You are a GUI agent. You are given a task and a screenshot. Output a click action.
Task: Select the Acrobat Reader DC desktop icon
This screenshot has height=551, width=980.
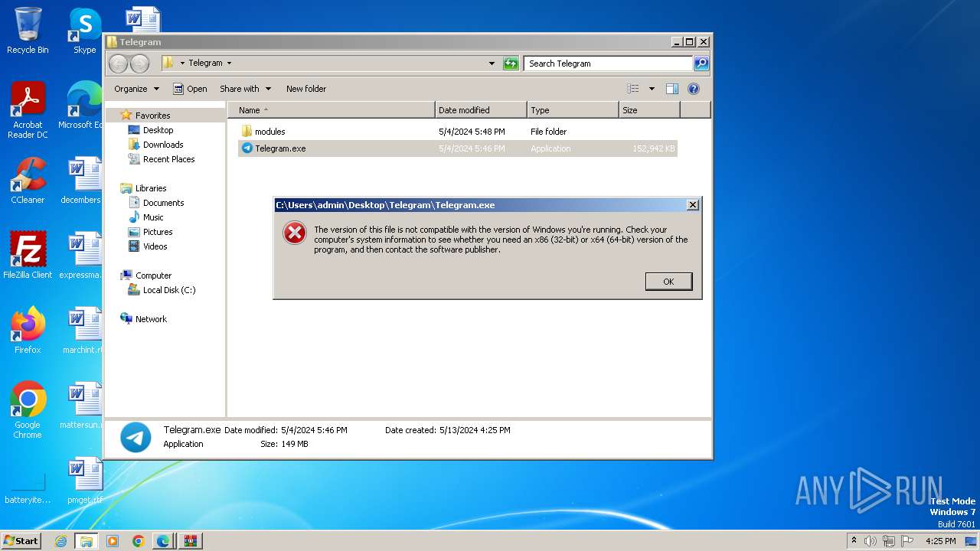point(28,110)
